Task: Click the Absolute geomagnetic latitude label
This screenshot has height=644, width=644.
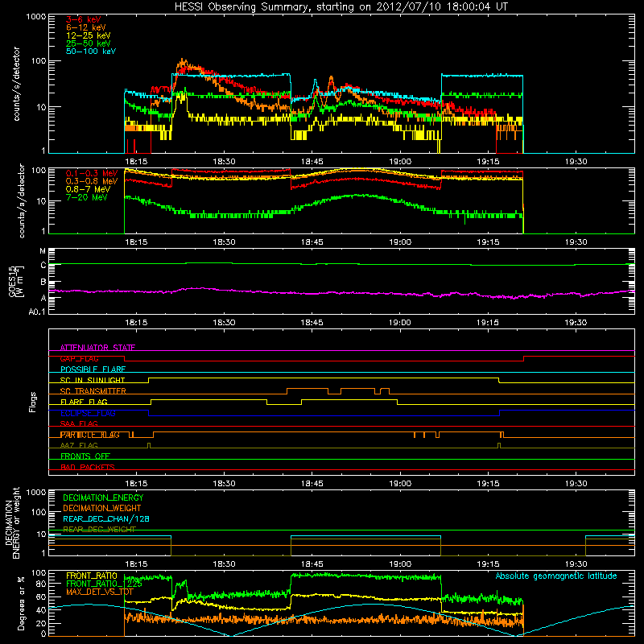Action: click(556, 576)
